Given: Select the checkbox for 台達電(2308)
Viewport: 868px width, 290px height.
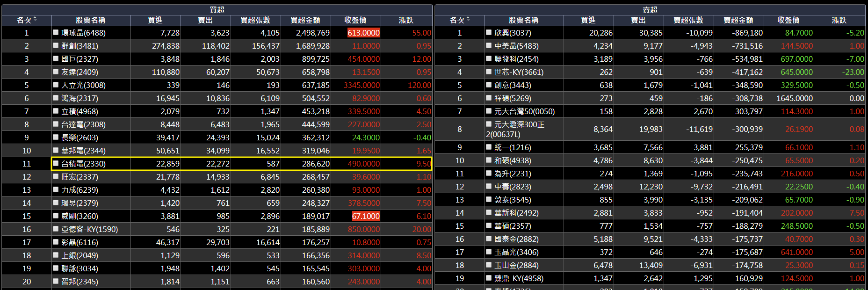Looking at the screenshot, I should click(x=56, y=124).
